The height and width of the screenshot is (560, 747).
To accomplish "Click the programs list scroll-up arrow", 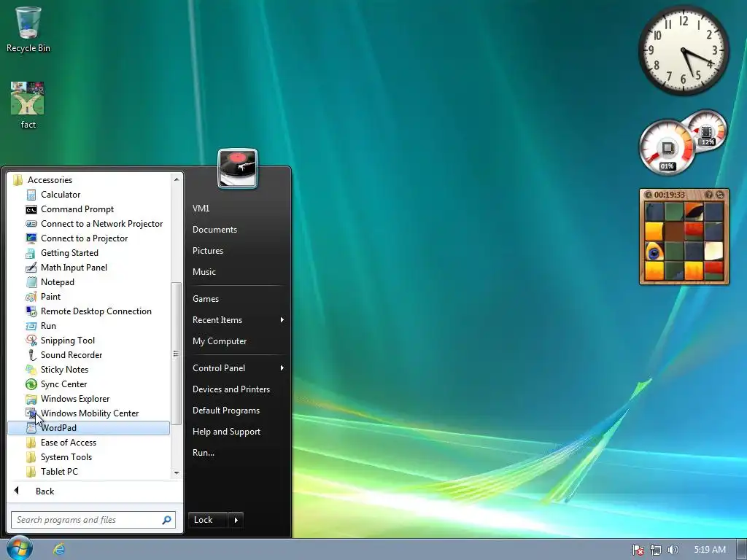I will pyautogui.click(x=177, y=179).
